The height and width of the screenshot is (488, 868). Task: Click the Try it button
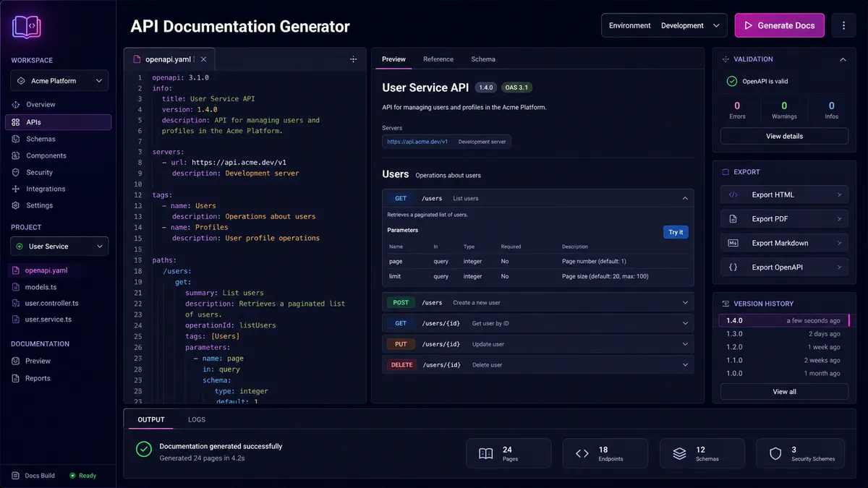point(676,232)
